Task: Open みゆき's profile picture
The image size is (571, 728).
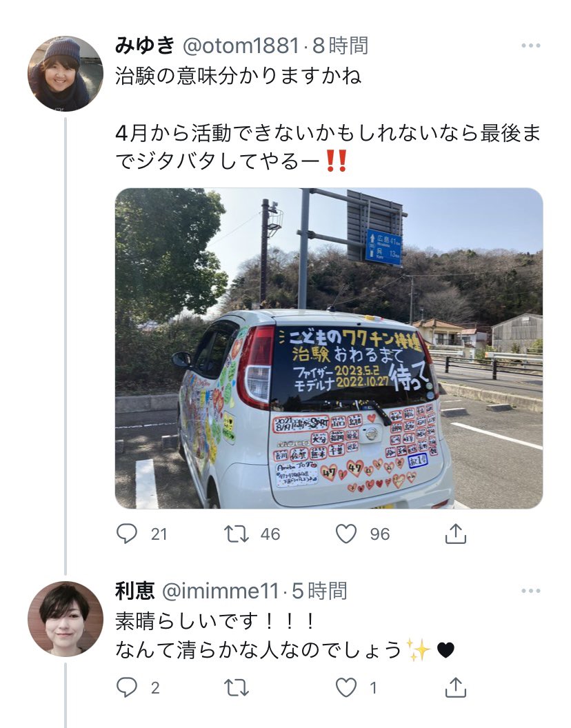Action: point(66,74)
